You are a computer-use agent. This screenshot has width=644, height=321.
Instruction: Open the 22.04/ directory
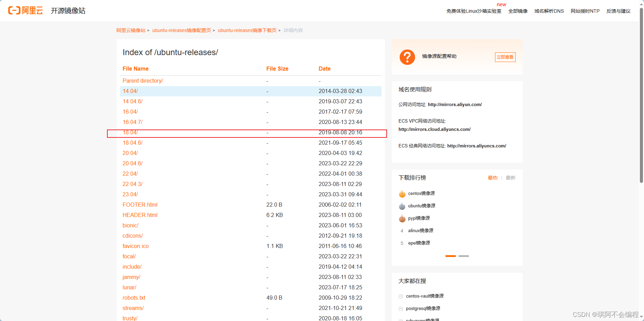point(130,174)
